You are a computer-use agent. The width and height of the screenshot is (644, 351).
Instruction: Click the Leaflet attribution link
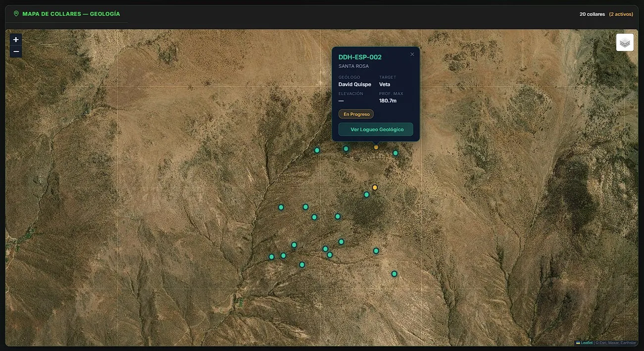click(587, 343)
